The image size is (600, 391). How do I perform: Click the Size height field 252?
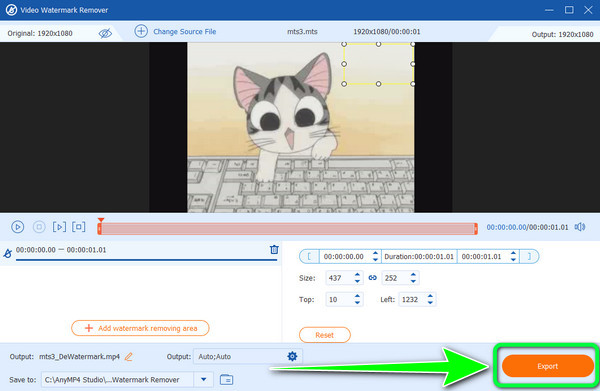coord(395,278)
